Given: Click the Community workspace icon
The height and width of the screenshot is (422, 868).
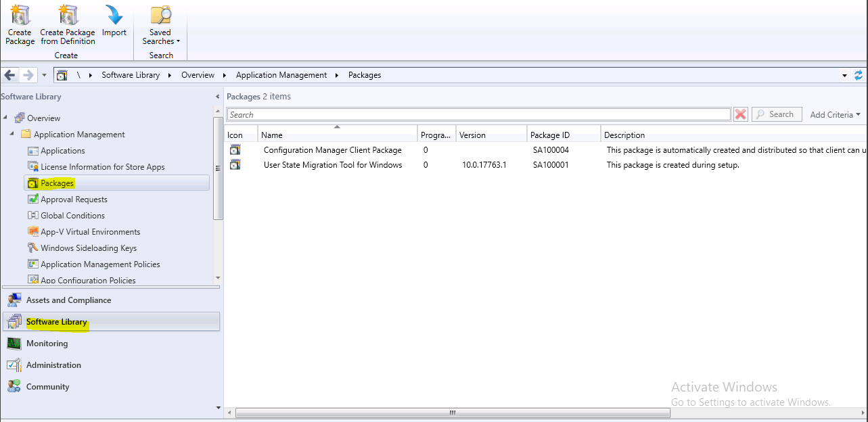Looking at the screenshot, I should [14, 387].
